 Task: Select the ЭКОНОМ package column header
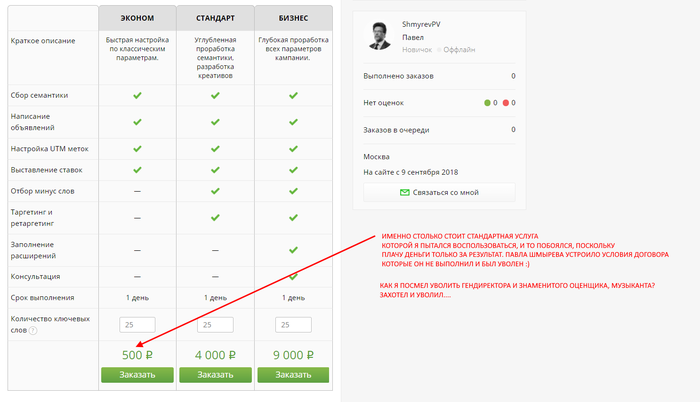click(x=137, y=18)
